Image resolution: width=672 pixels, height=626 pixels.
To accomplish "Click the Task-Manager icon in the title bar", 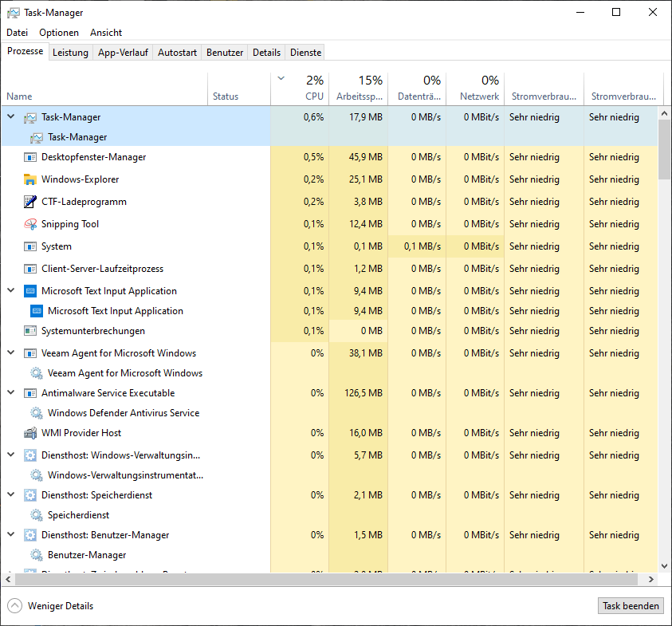I will pyautogui.click(x=11, y=12).
